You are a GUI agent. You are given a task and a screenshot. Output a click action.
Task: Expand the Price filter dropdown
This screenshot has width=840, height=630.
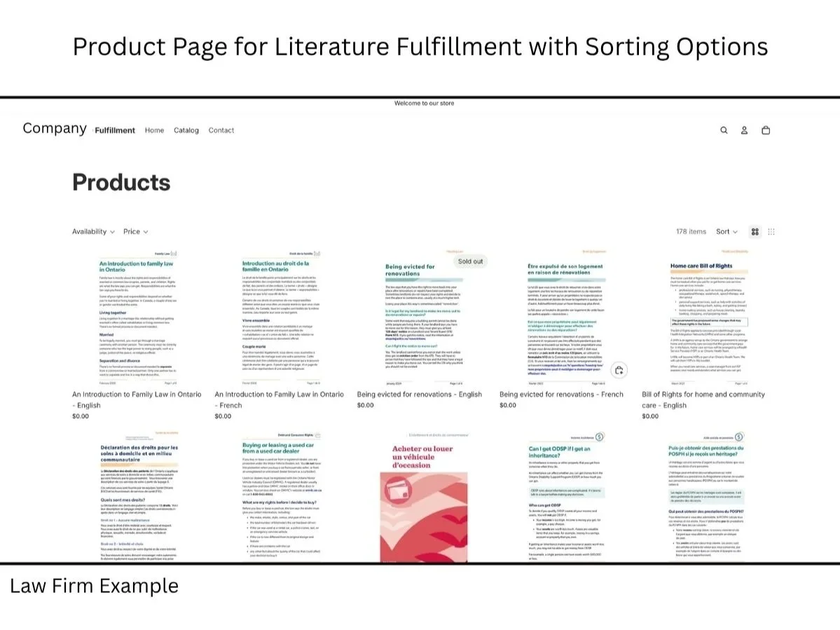tap(135, 231)
